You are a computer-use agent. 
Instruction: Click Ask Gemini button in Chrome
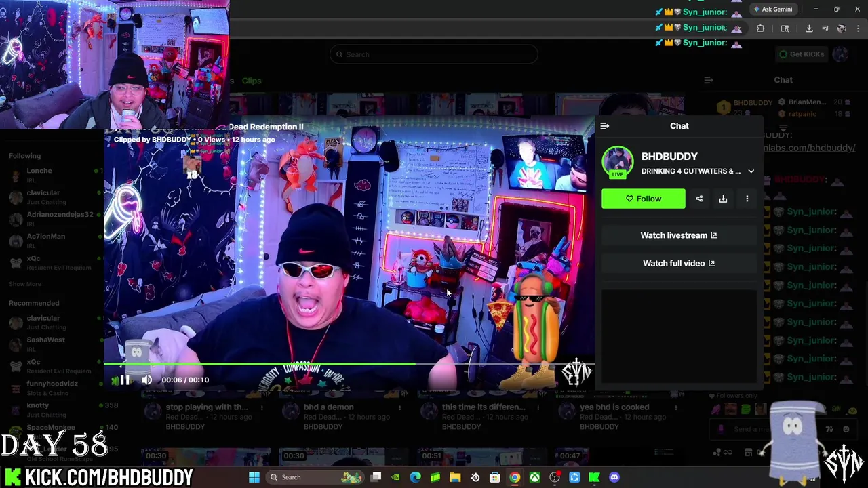tap(772, 9)
